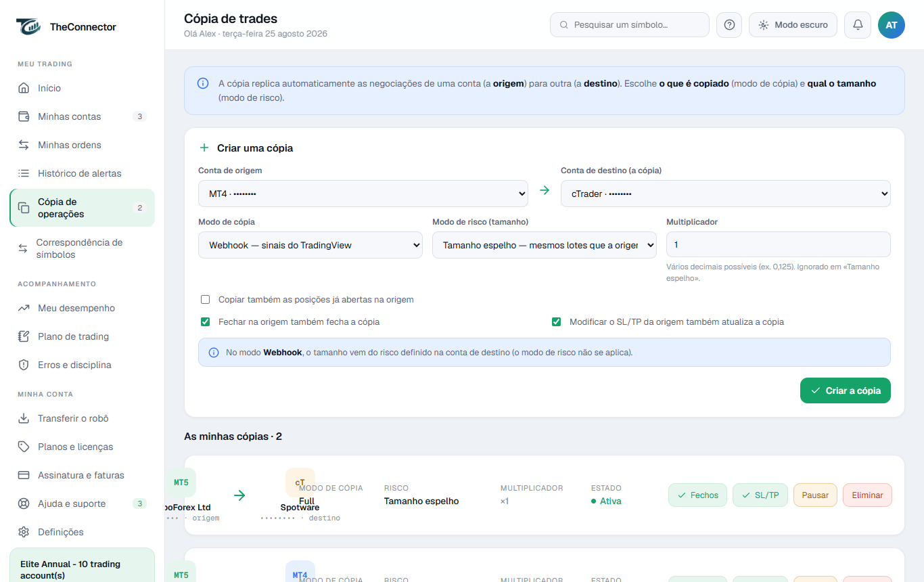The width and height of the screenshot is (924, 582).
Task: Open Início home icon
Action: tap(24, 88)
